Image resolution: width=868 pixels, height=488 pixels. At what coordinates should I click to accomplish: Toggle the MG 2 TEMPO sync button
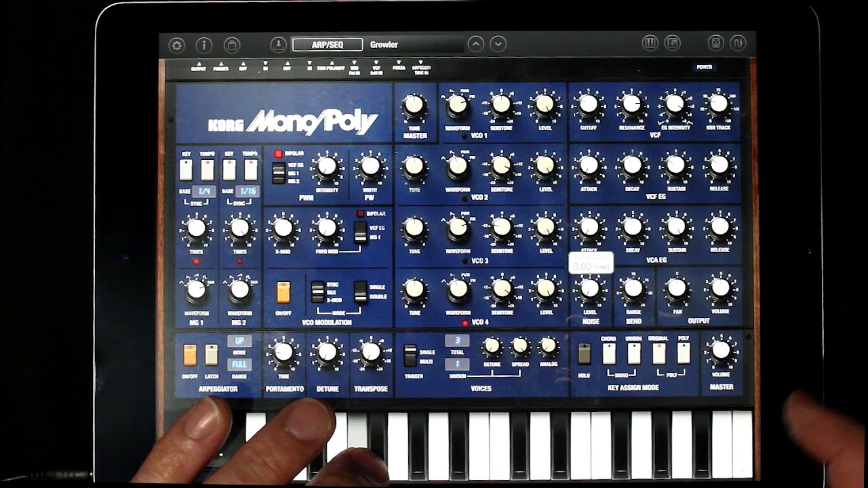pos(251,169)
